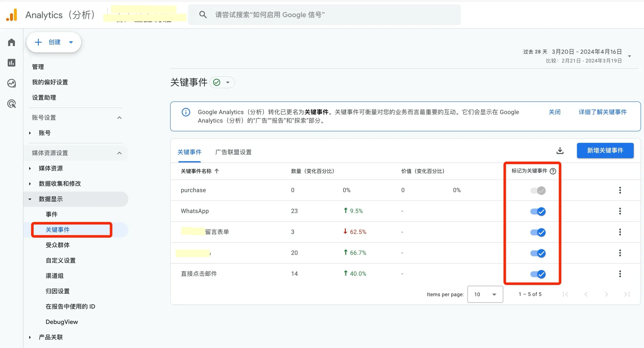Click the green check status icon
The width and height of the screenshot is (644, 348).
(217, 82)
